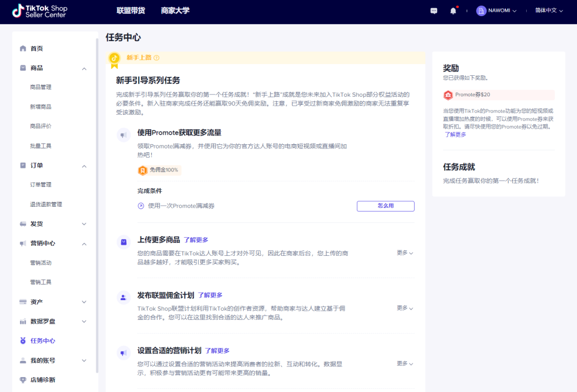Click the Promote券$20 coupon icon
Screen dimensions: 577x392
click(448, 95)
